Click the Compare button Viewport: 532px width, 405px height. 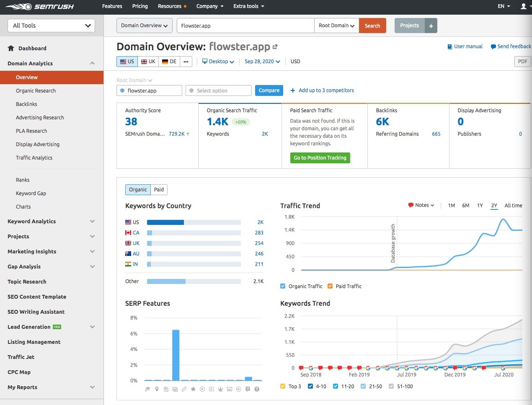(x=269, y=90)
